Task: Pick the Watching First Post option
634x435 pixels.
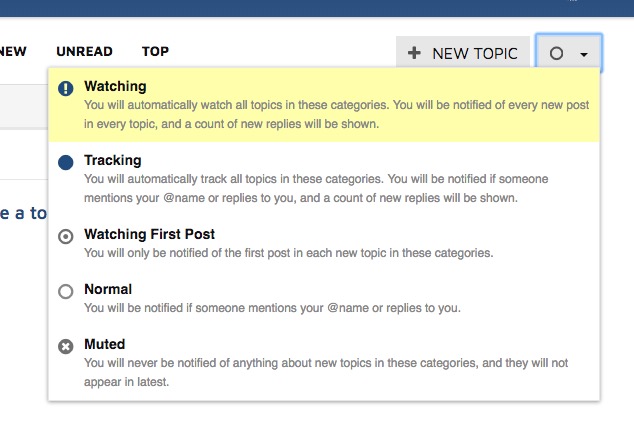Action: pyautogui.click(x=324, y=243)
